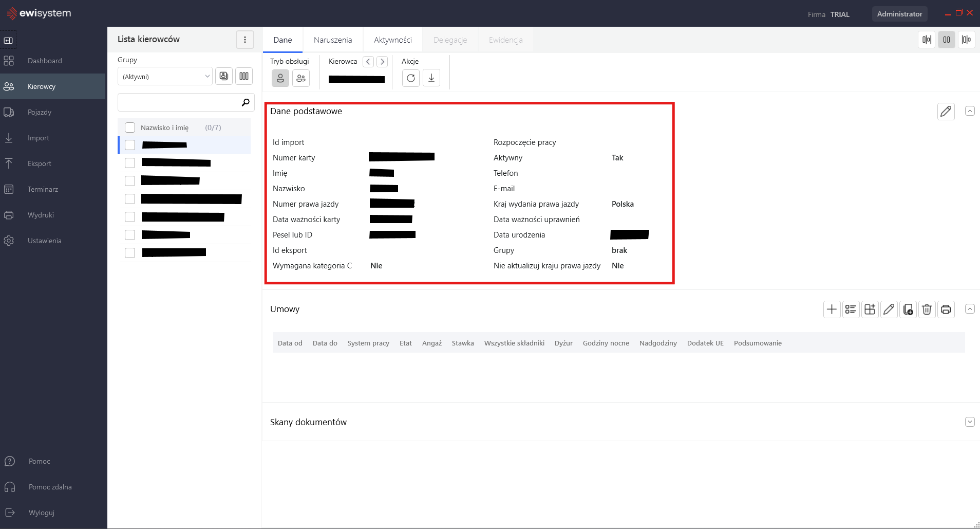Click the refresh icon under Akcje
Screen dimensions: 980x529
[410, 78]
